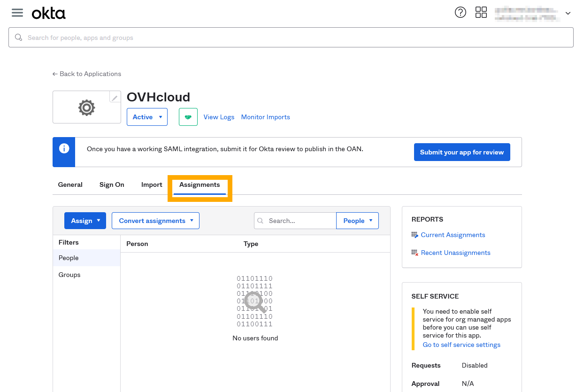Viewport: 576px width, 392px height.
Task: Click the blue info icon in banner
Action: tap(64, 149)
